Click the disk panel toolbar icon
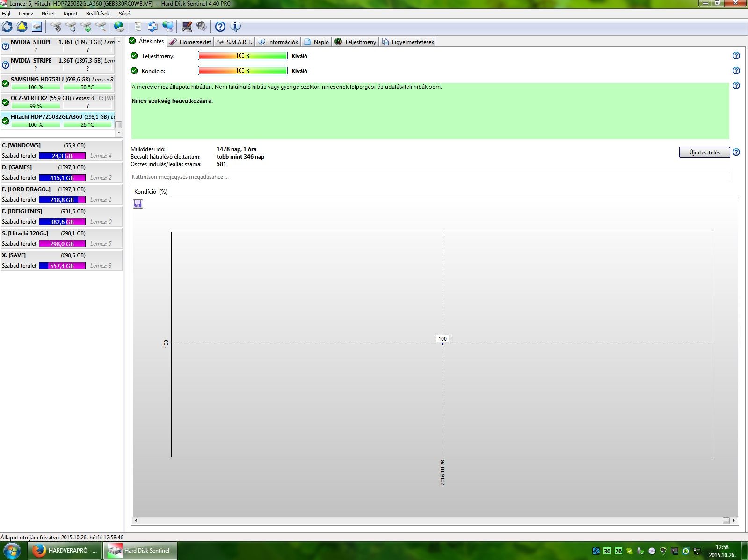 point(37,27)
